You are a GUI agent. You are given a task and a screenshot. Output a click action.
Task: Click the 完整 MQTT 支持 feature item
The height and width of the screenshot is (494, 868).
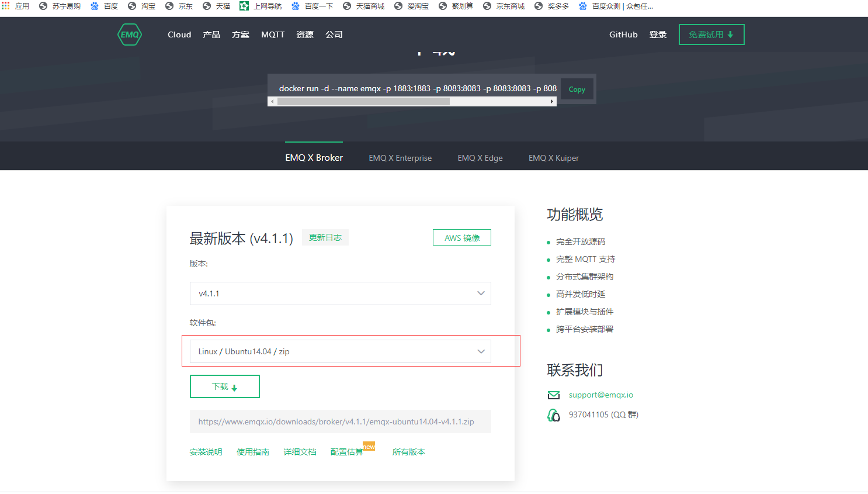[x=586, y=259]
